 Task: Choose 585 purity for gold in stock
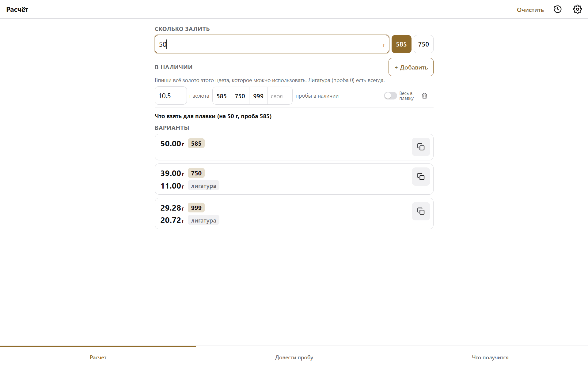[222, 96]
